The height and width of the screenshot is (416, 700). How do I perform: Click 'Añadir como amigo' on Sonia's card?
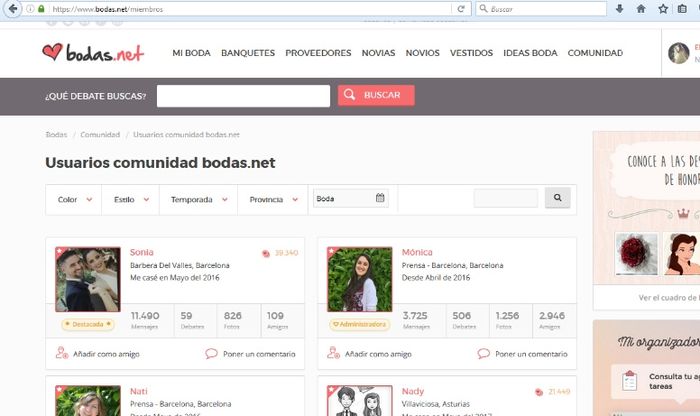point(106,354)
